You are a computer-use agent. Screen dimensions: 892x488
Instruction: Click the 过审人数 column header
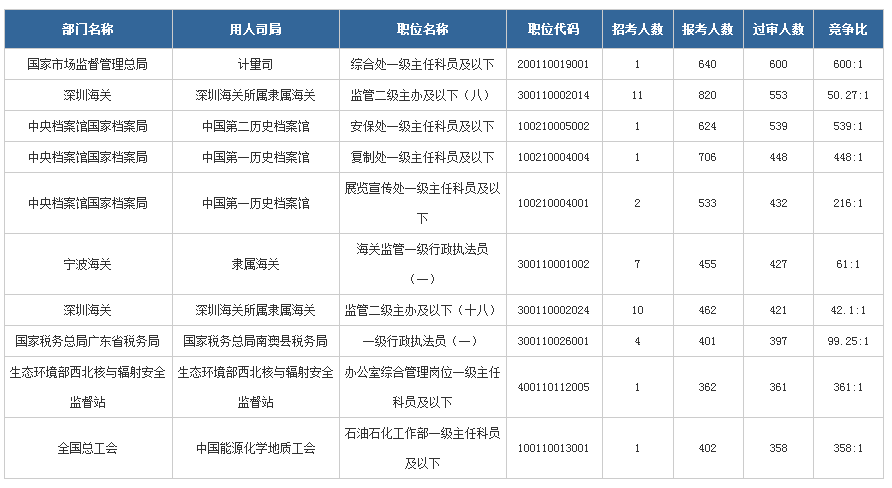click(x=778, y=29)
